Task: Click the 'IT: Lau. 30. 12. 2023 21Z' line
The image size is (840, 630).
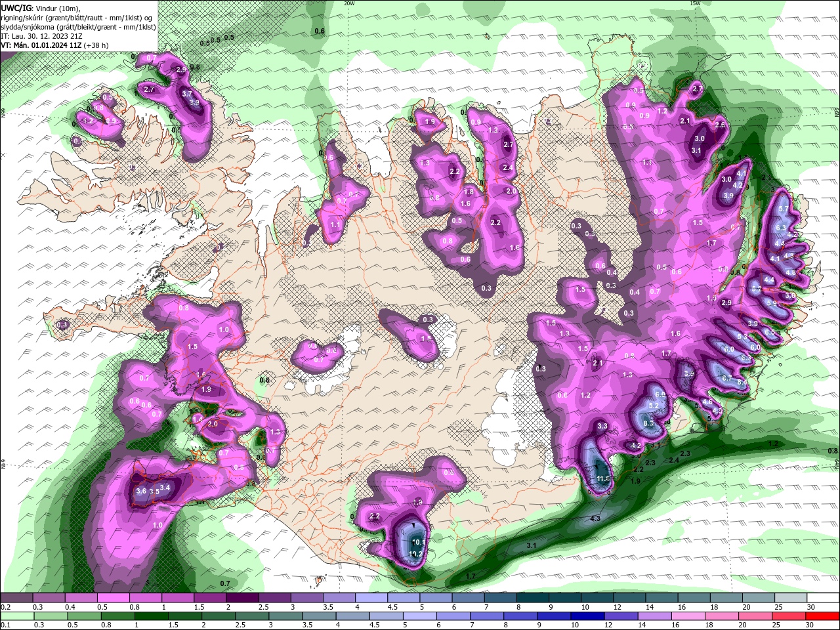Action: [x=41, y=36]
